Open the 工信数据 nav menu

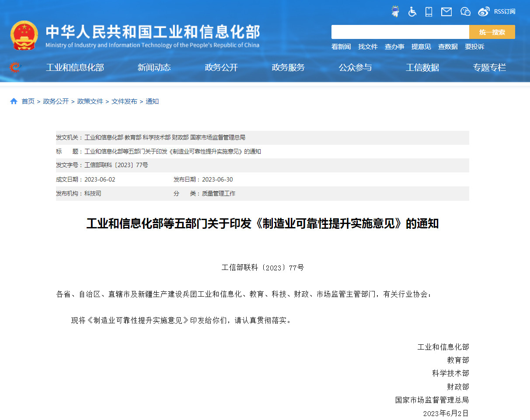point(422,67)
